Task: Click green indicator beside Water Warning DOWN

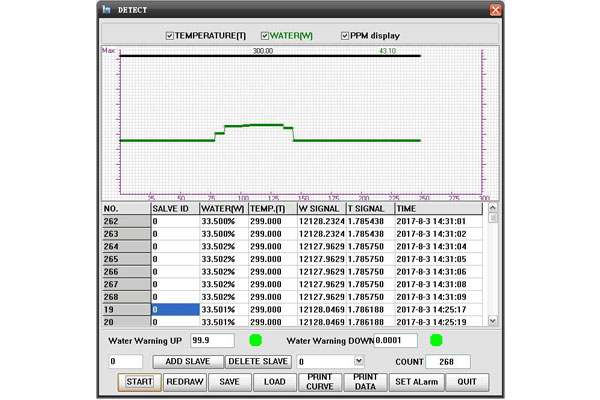Action: coord(436,341)
